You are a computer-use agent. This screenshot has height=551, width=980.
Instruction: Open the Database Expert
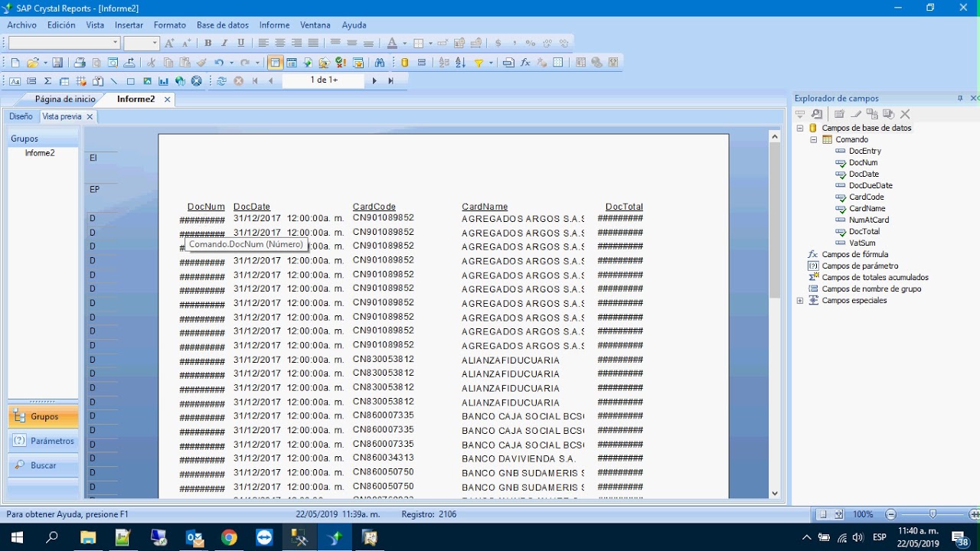(x=405, y=63)
